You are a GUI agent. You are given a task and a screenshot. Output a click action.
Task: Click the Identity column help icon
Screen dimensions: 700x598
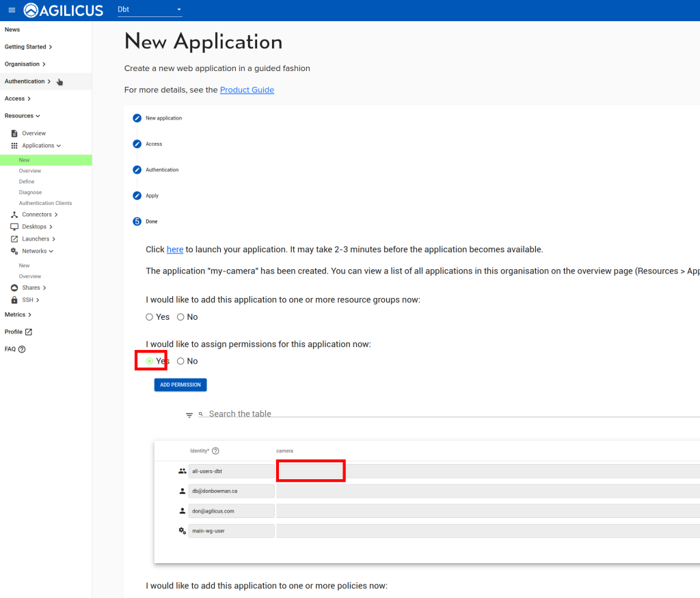tap(215, 451)
